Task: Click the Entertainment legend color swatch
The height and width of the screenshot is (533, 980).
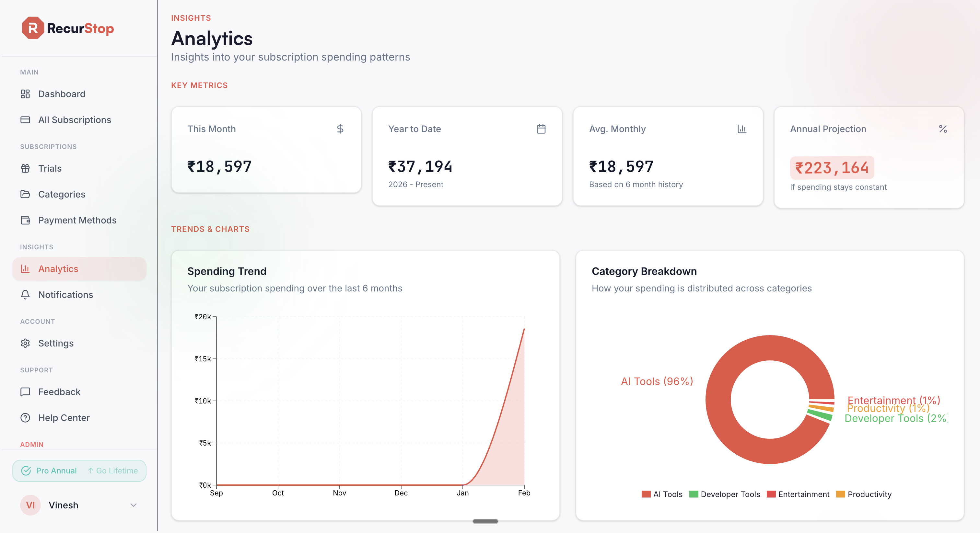Action: point(771,494)
